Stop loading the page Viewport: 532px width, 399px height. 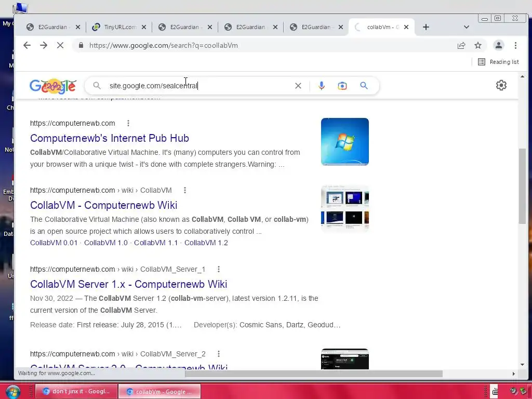coord(60,45)
